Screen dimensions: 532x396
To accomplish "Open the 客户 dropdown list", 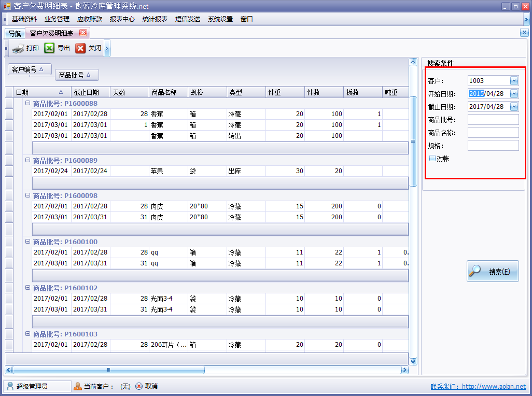I will tap(514, 81).
